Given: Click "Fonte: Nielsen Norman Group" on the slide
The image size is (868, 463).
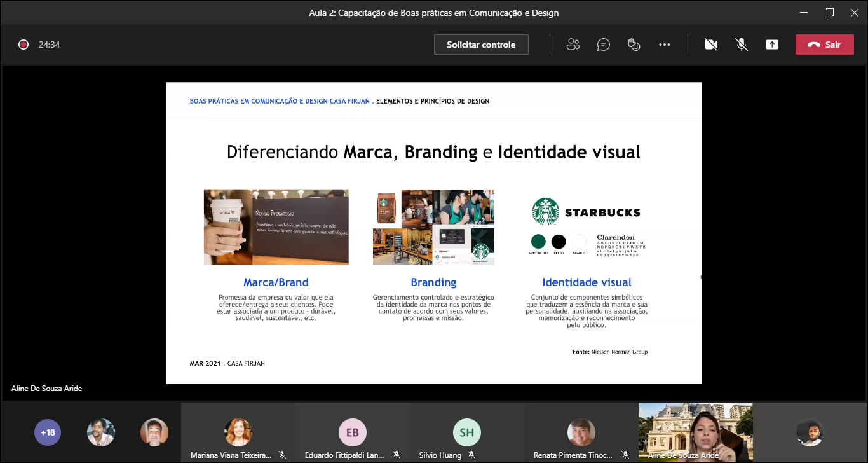Looking at the screenshot, I should pos(610,352).
